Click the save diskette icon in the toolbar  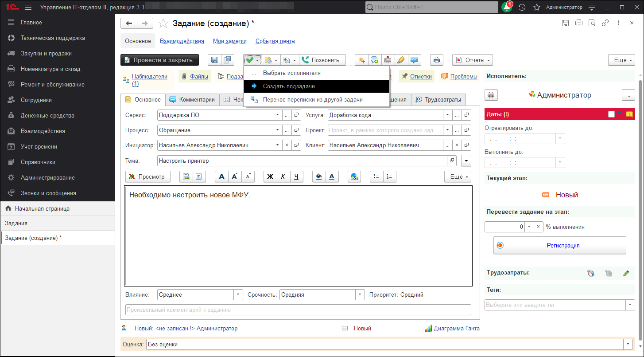(214, 60)
